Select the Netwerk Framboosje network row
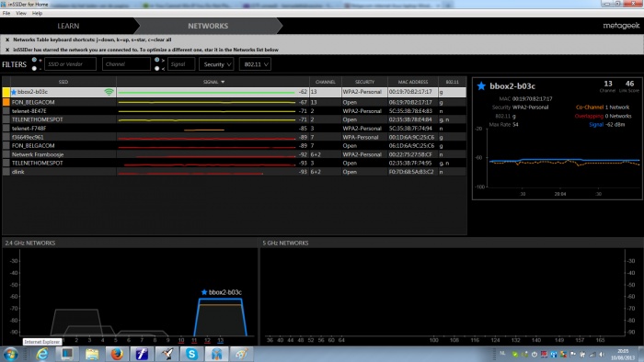This screenshot has height=362, width=644. [234, 154]
